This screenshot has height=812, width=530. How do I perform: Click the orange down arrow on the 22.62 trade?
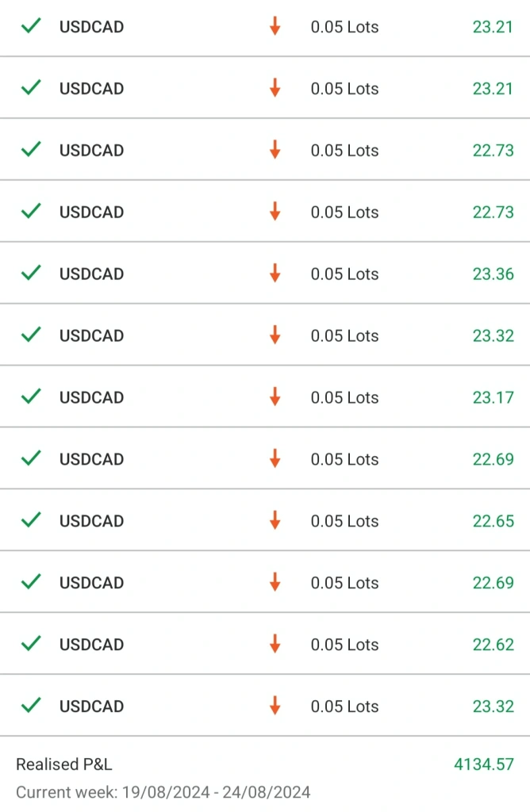pyautogui.click(x=275, y=645)
